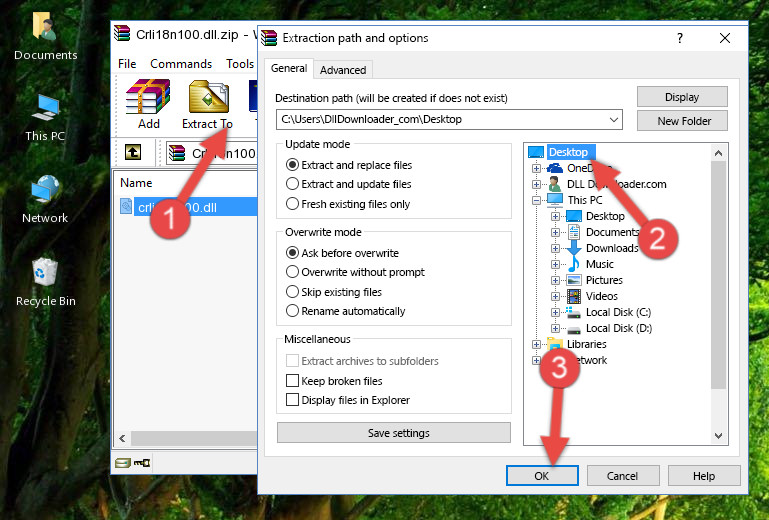Choose Skip existing files option
Viewport: 769px width, 520px height.
333,292
